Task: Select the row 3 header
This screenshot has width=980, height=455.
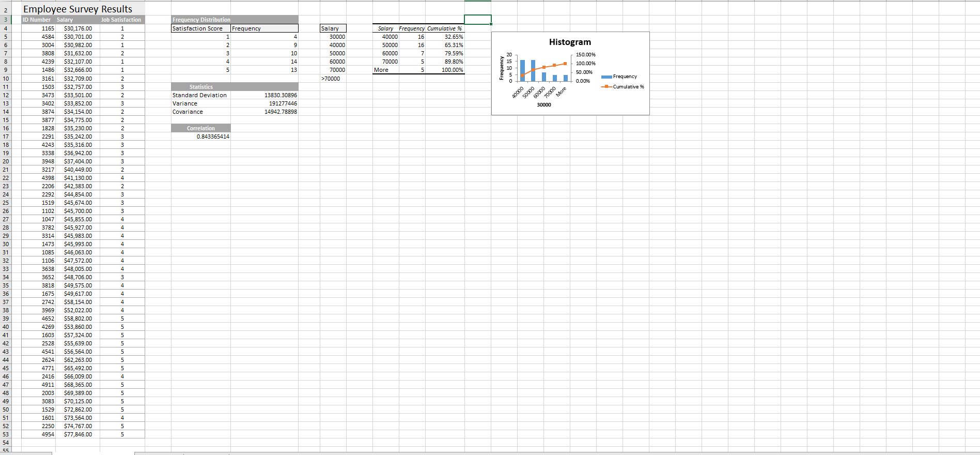Action: click(5, 20)
